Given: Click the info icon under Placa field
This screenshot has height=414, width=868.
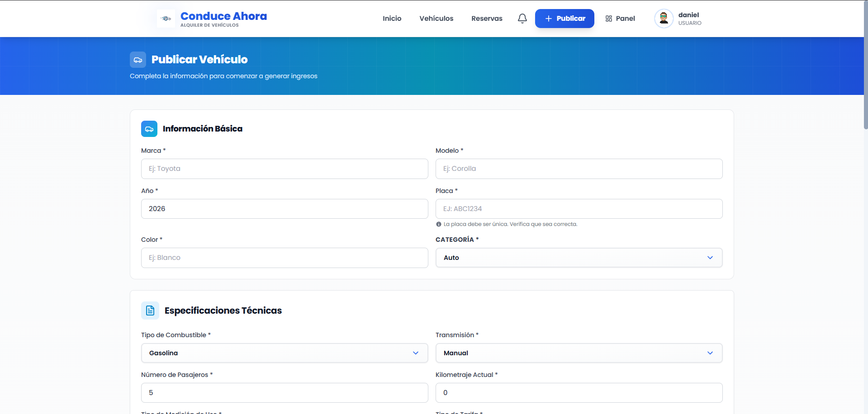Looking at the screenshot, I should click(x=439, y=224).
